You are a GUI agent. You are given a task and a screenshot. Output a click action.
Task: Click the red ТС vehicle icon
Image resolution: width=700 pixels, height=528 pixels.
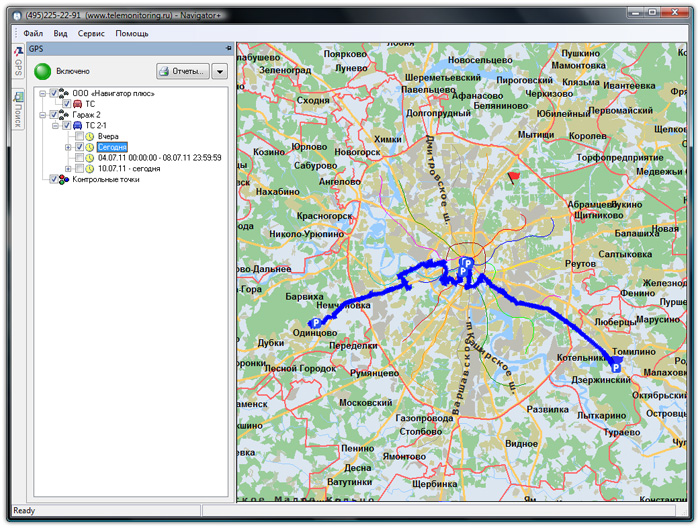[77, 104]
